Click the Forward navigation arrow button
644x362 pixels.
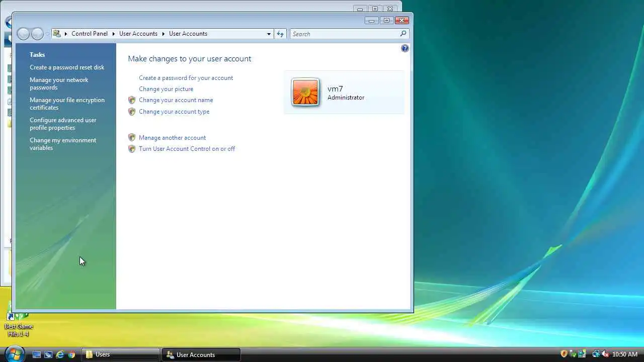38,34
